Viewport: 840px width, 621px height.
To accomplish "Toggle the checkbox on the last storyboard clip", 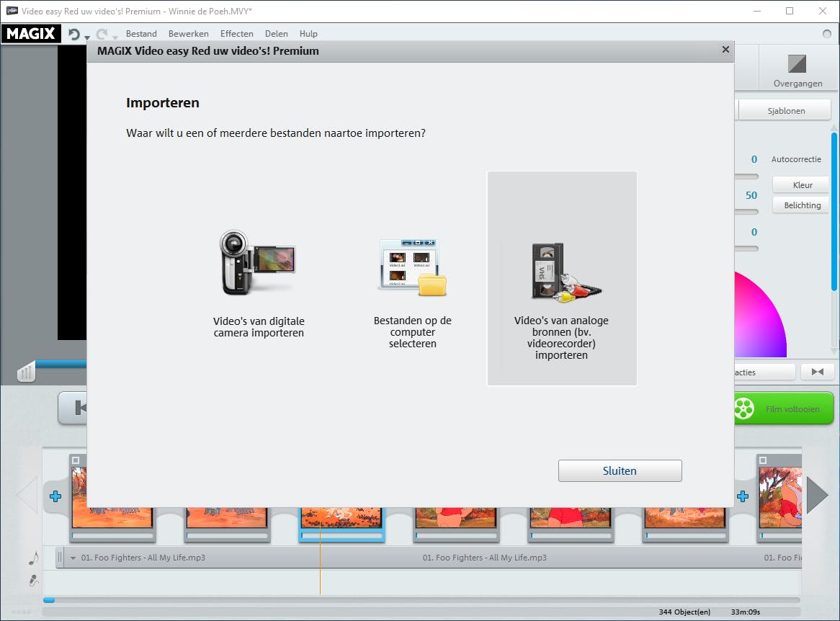I will [x=763, y=460].
